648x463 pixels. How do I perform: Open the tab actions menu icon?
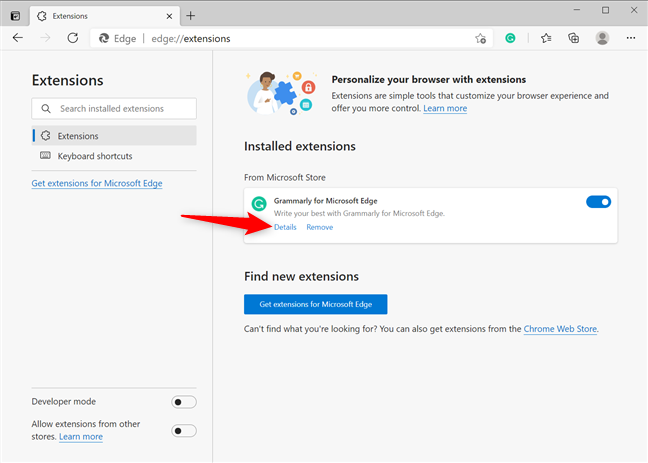15,16
